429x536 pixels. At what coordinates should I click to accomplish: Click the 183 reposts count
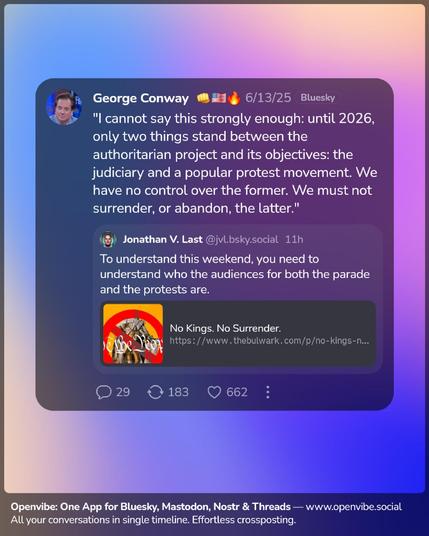click(178, 392)
